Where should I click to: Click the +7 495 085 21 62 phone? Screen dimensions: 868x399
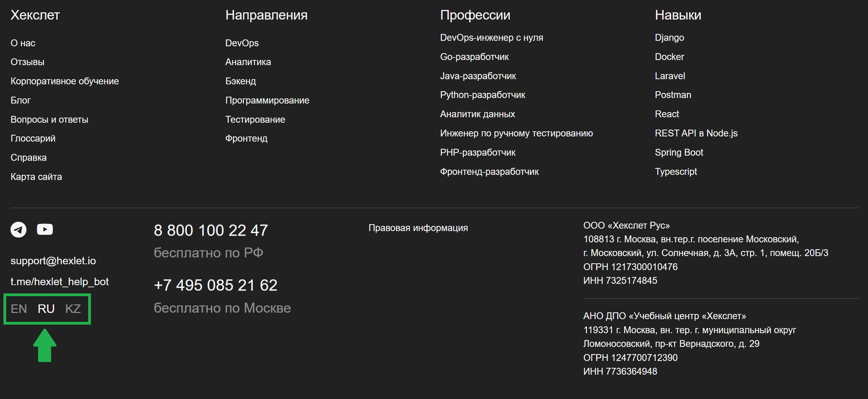coord(215,285)
